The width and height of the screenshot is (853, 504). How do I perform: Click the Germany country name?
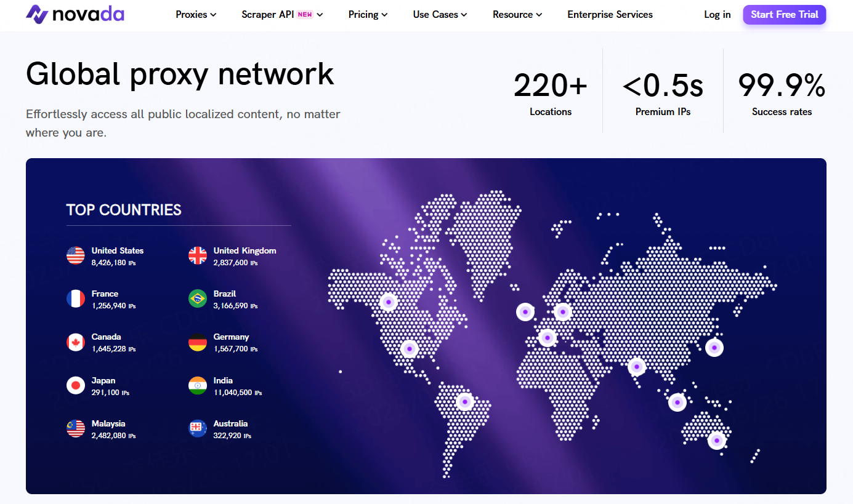click(x=232, y=337)
